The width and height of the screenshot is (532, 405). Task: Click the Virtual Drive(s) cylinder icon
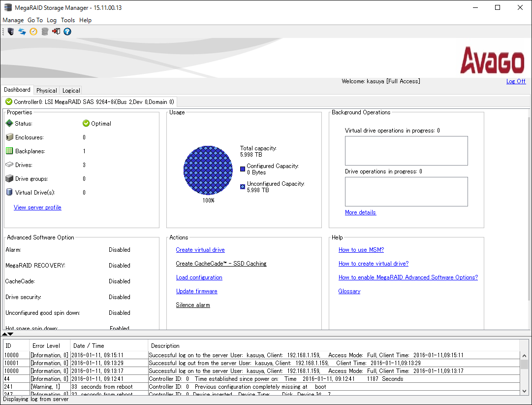coord(9,192)
